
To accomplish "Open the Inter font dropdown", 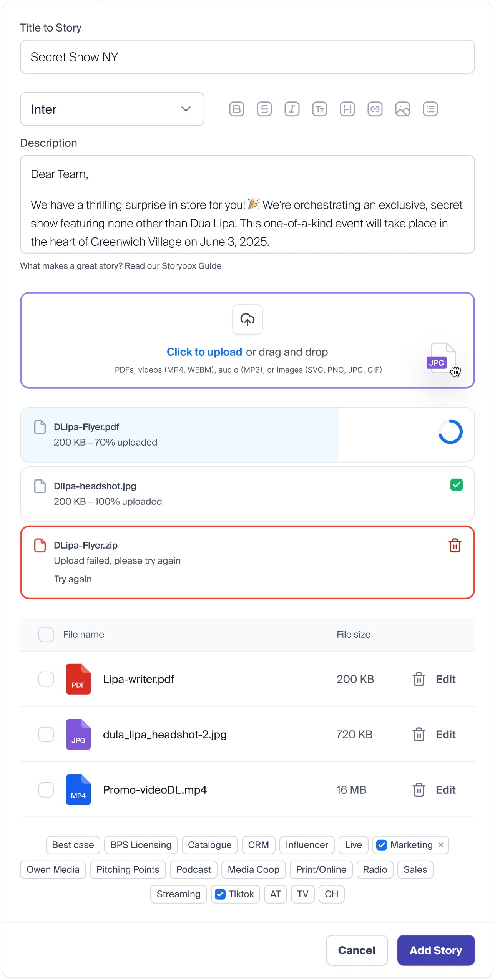I will click(112, 109).
